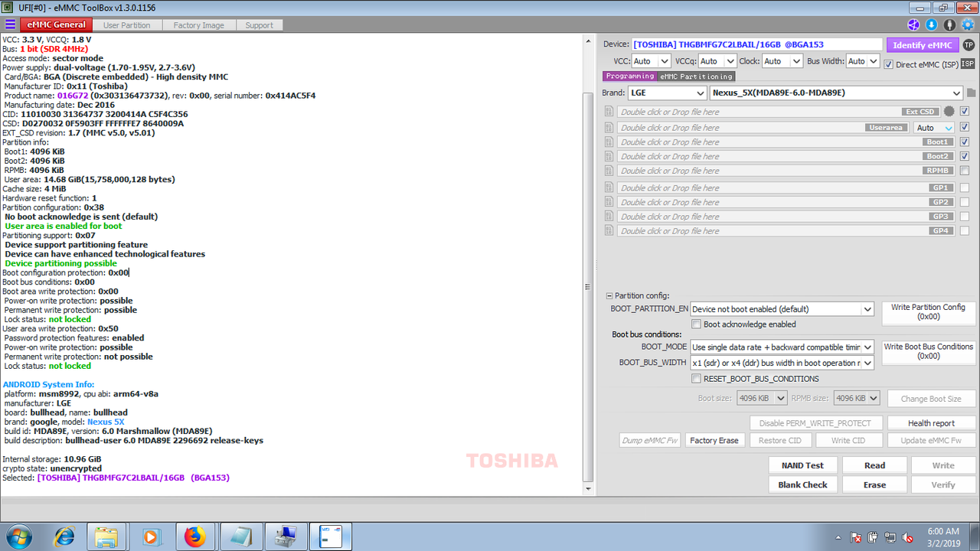The width and height of the screenshot is (980, 551).
Task: Click Userarea file drop field
Action: point(763,128)
